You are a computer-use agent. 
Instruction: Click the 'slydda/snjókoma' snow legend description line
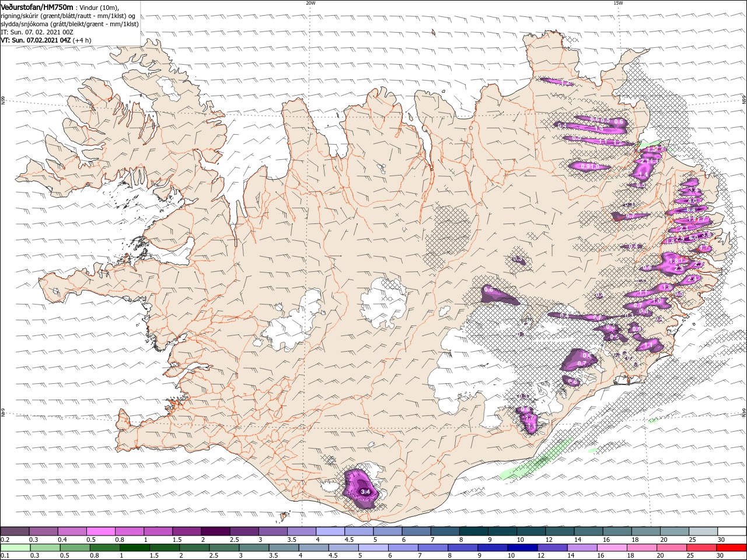pos(69,24)
